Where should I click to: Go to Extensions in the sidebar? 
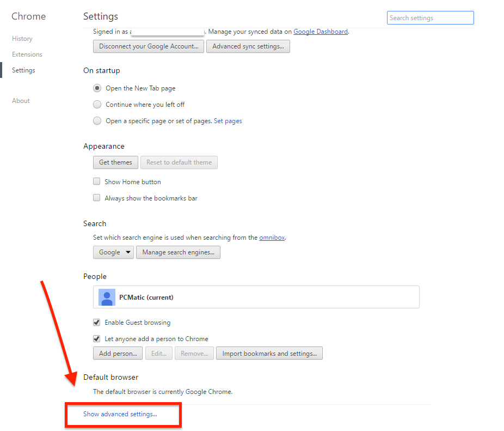(27, 54)
